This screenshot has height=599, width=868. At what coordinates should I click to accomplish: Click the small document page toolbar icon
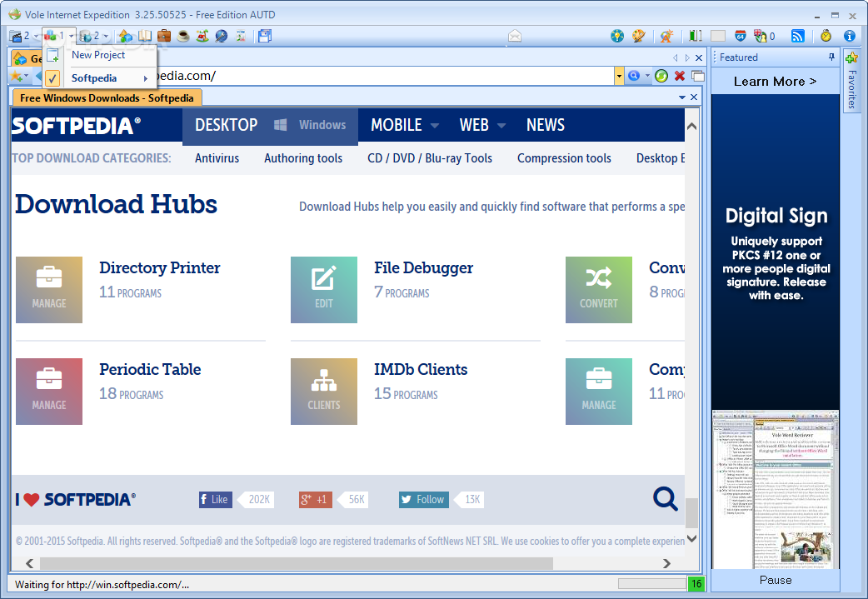pyautogui.click(x=241, y=36)
